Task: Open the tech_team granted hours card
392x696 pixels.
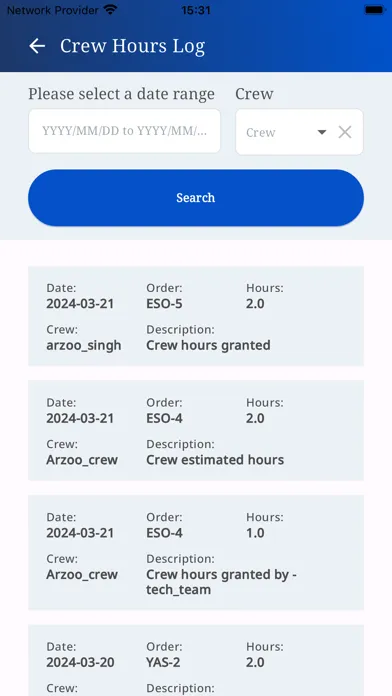Action: click(196, 552)
